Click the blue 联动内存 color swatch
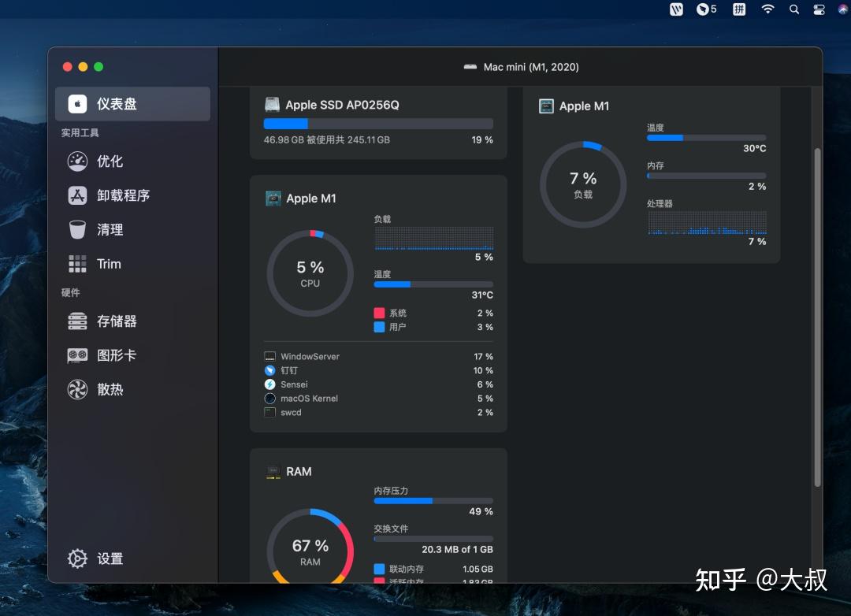851x616 pixels. 379,569
